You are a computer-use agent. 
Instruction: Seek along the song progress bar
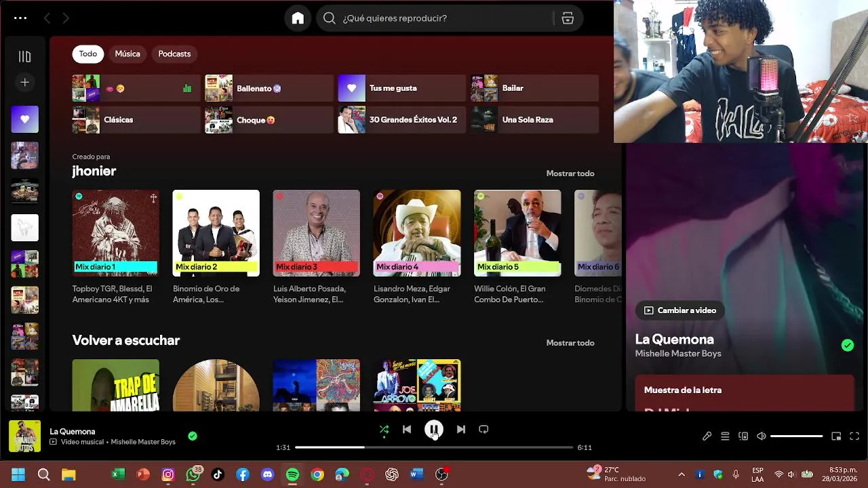434,447
